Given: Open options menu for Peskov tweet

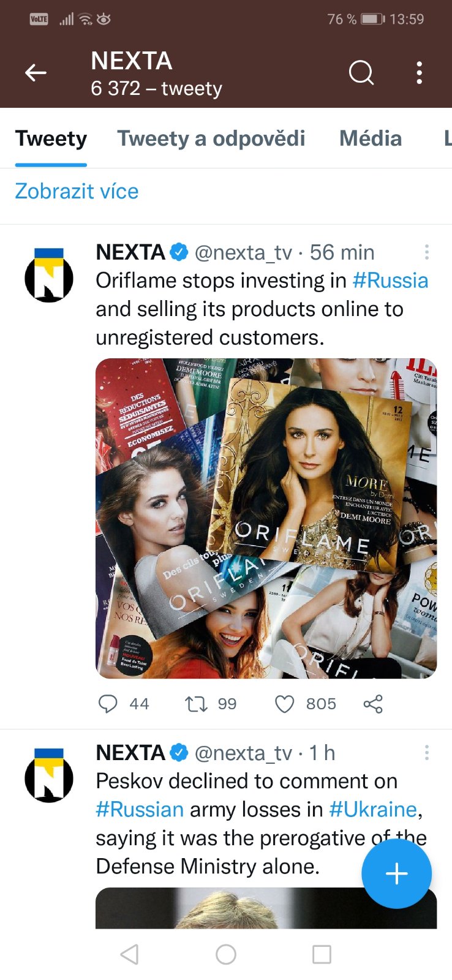Looking at the screenshot, I should click(426, 752).
